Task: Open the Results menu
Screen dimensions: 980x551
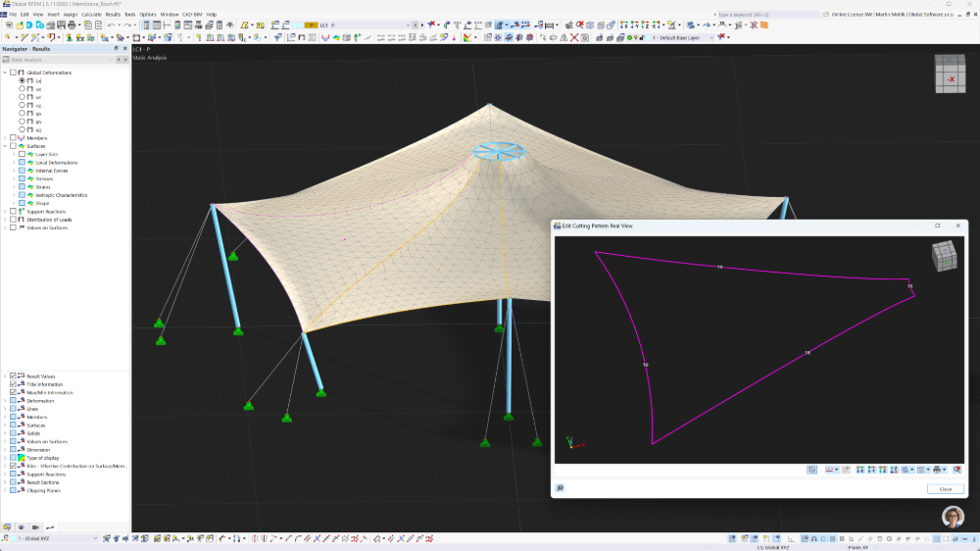Action: point(113,14)
